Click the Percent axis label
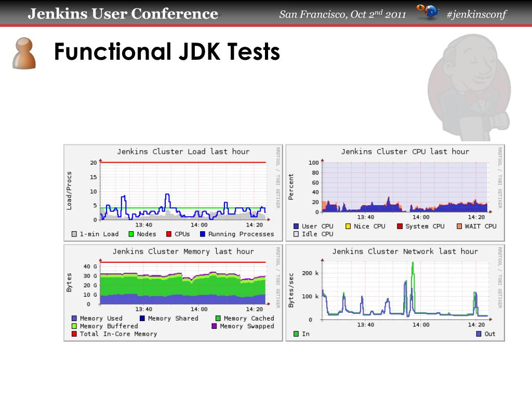This screenshot has height=399, width=532. click(x=291, y=187)
